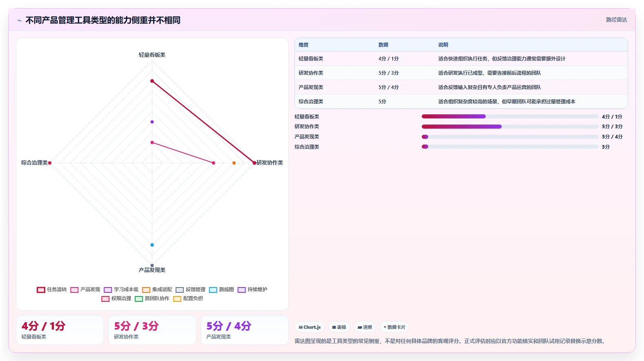The image size is (644, 361).
Task: Select the 综合治理类 point at radar left
Action: pyautogui.click(x=50, y=163)
